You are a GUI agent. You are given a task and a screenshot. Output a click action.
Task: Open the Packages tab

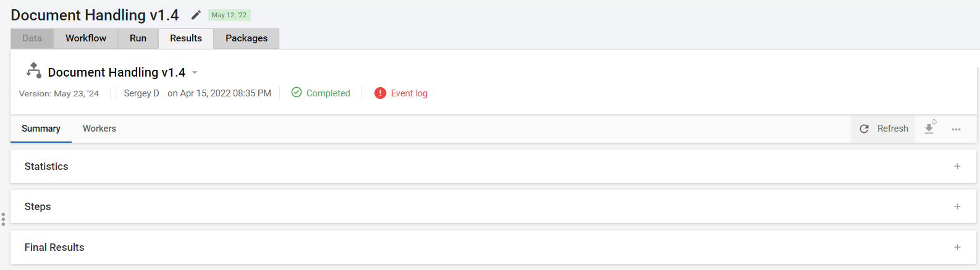pos(247,38)
